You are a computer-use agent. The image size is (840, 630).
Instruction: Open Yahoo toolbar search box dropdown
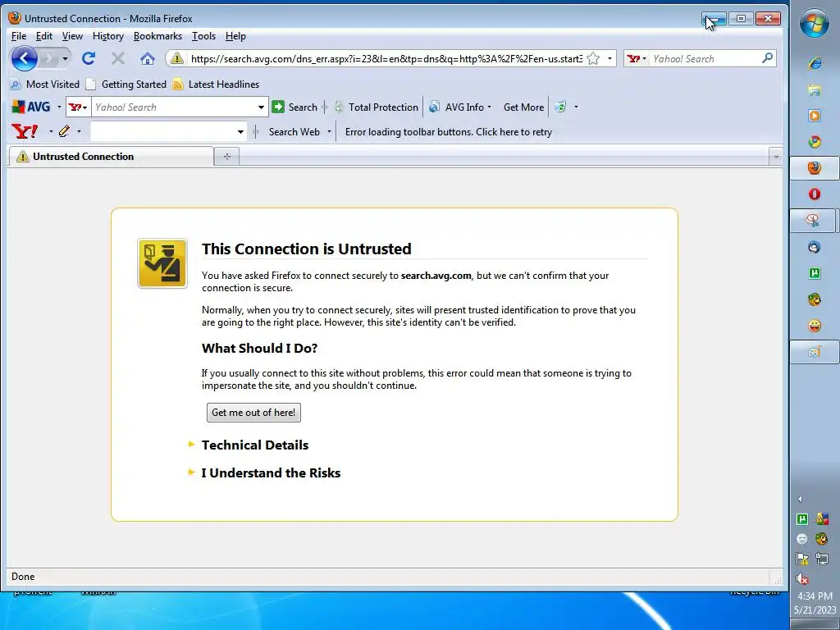(x=240, y=132)
